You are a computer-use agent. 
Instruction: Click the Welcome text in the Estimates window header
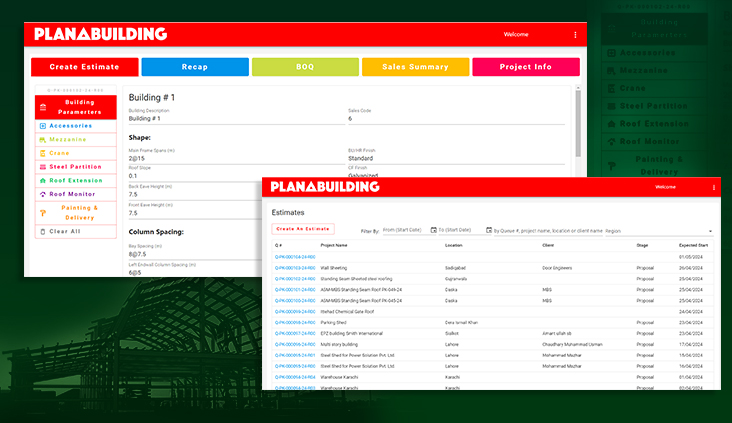[665, 187]
